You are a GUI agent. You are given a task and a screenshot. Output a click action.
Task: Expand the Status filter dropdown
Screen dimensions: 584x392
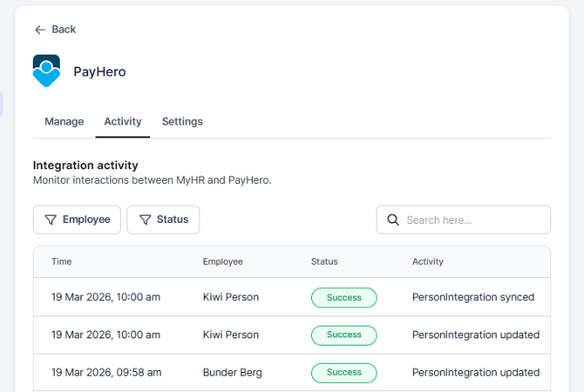coord(163,220)
